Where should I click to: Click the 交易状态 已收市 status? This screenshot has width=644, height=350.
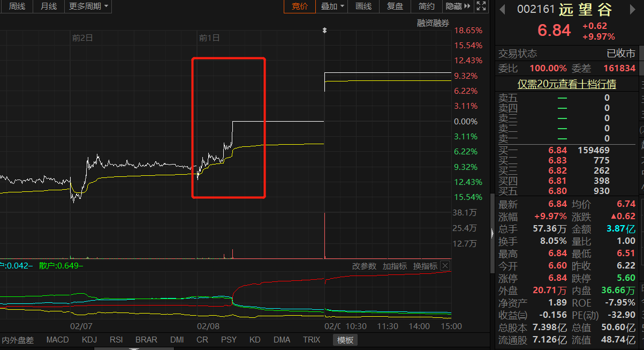click(620, 54)
